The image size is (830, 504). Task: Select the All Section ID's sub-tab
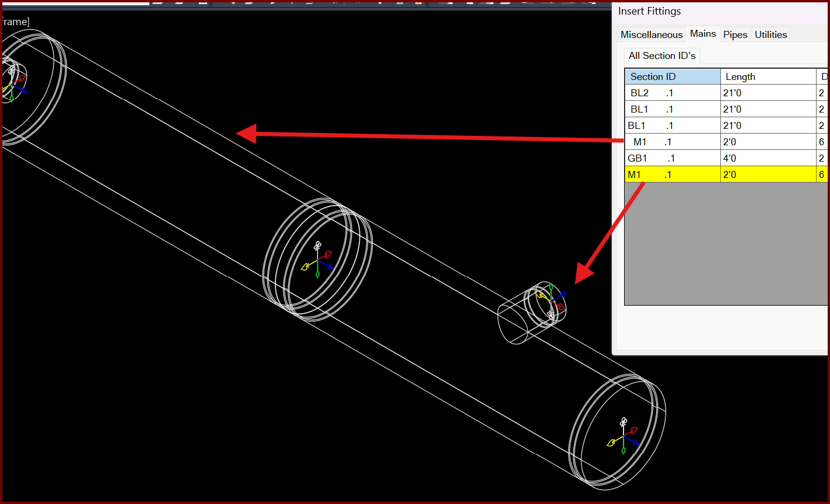click(x=661, y=56)
